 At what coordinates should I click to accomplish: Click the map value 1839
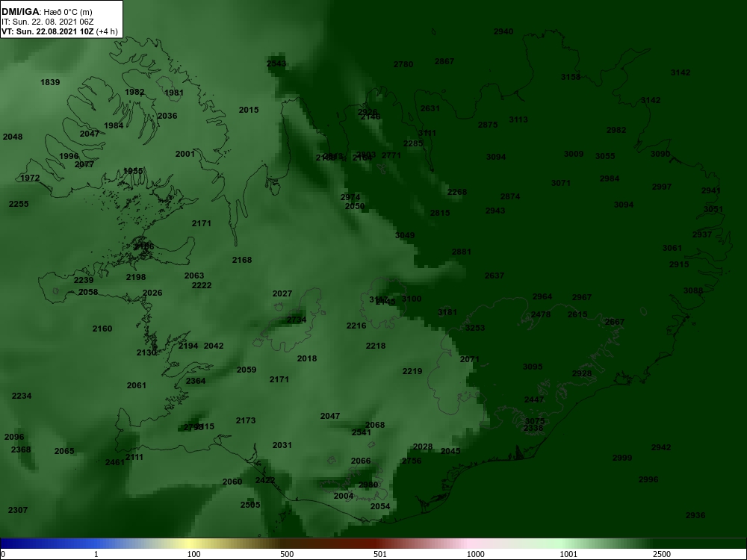(50, 82)
